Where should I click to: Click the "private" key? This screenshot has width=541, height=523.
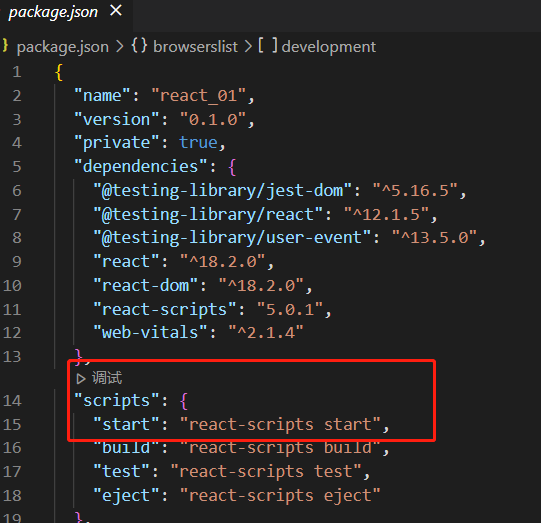coord(117,143)
